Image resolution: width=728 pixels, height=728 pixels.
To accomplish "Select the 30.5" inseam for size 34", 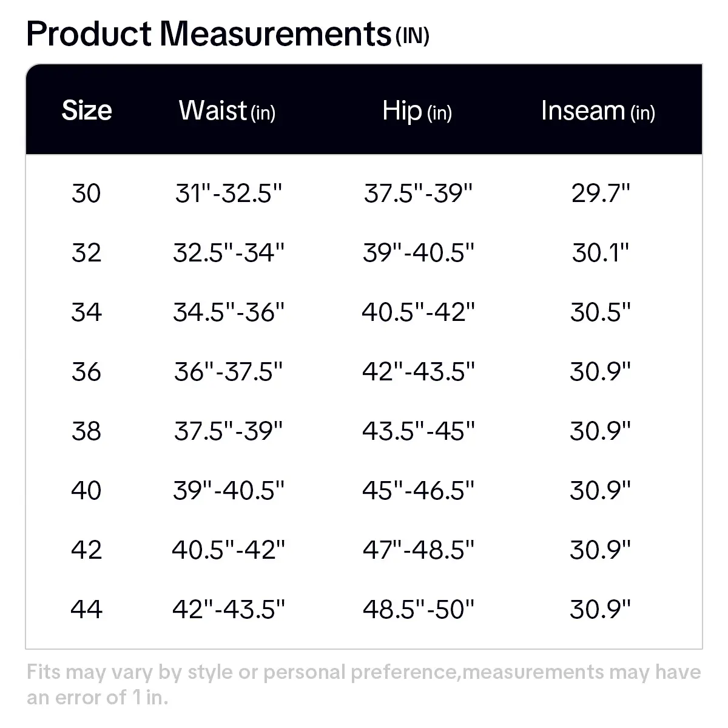I will [601, 312].
